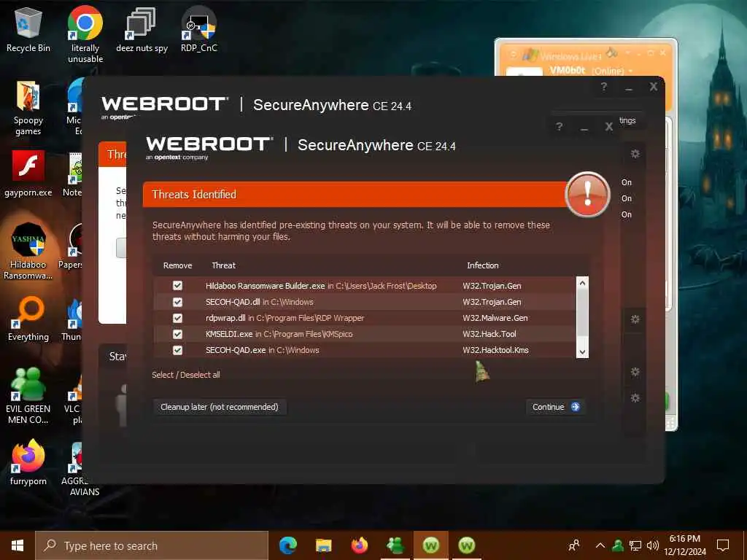Image resolution: width=747 pixels, height=560 pixels.
Task: Click the W32.Hacktool.Kms infection label
Action: coord(495,351)
